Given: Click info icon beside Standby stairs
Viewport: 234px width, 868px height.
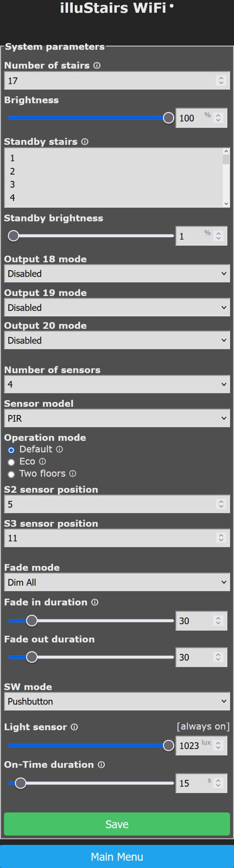Looking at the screenshot, I should (85, 142).
